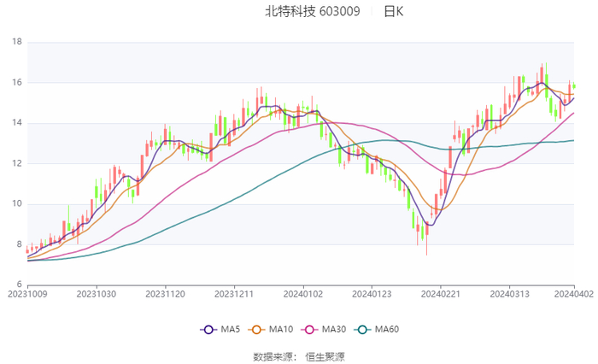This screenshot has height=364, width=598.
Task: Click the 8 price axis label
Action: (19, 244)
